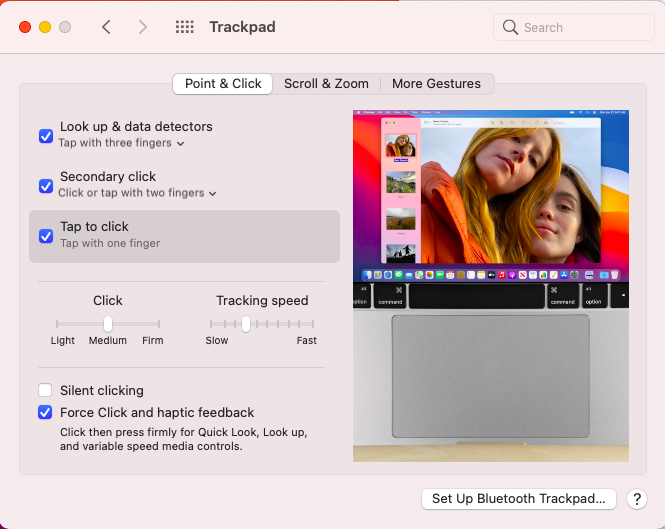
Task: Show all preferences grid icon
Action: click(184, 27)
